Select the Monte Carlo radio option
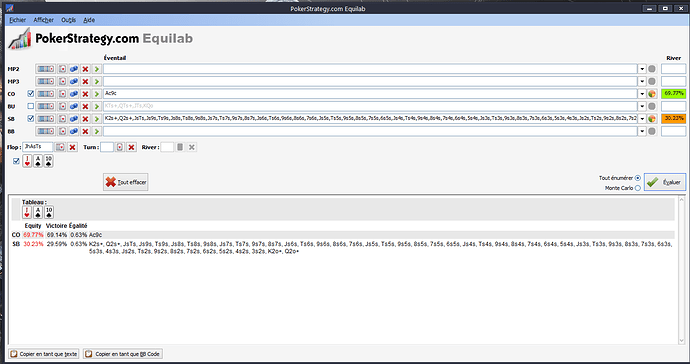Screen dimensions: 690x364 tap(638, 188)
